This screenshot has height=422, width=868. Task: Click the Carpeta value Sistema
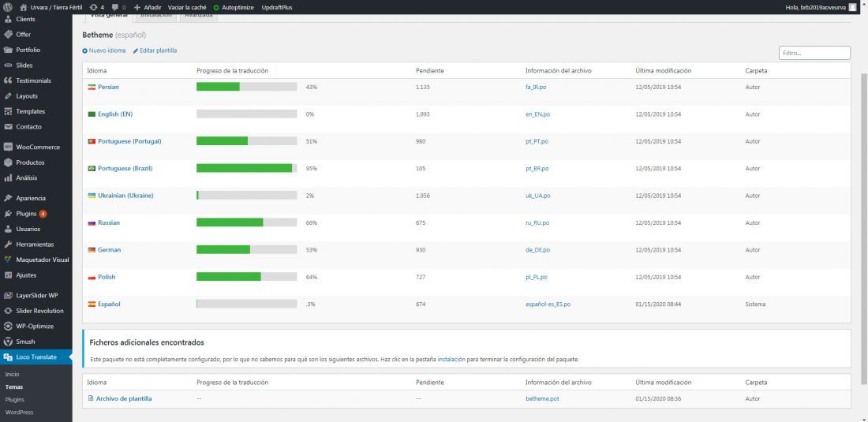click(x=755, y=304)
